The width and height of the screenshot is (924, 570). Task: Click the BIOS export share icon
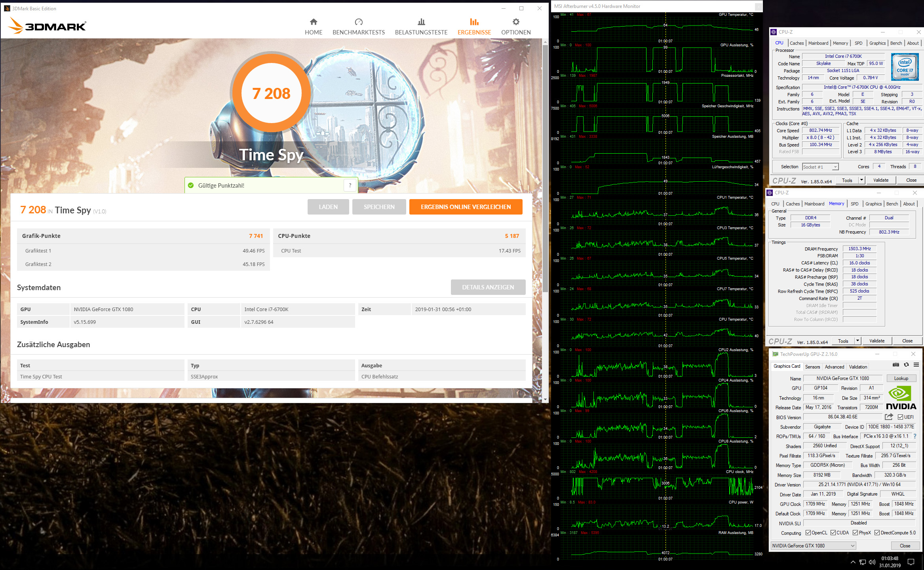click(x=889, y=417)
